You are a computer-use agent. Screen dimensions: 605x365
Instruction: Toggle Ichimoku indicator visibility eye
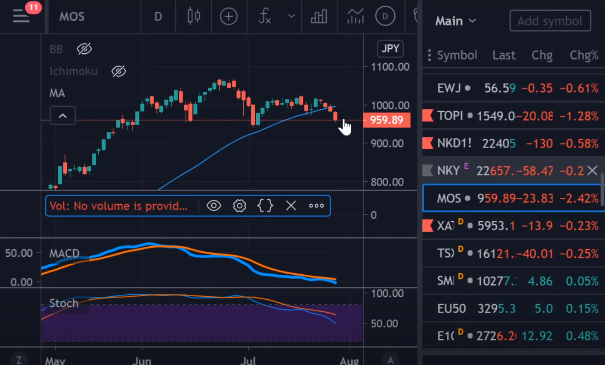point(118,71)
